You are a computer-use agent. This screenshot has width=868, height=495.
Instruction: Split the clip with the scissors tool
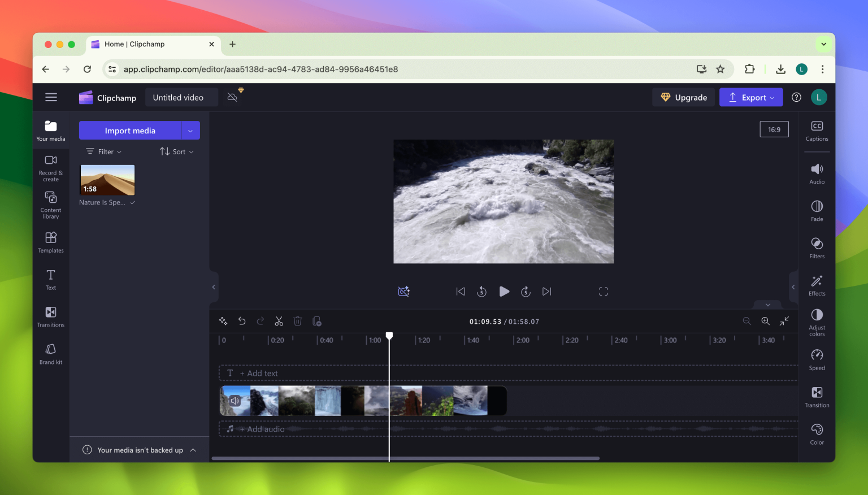point(279,321)
